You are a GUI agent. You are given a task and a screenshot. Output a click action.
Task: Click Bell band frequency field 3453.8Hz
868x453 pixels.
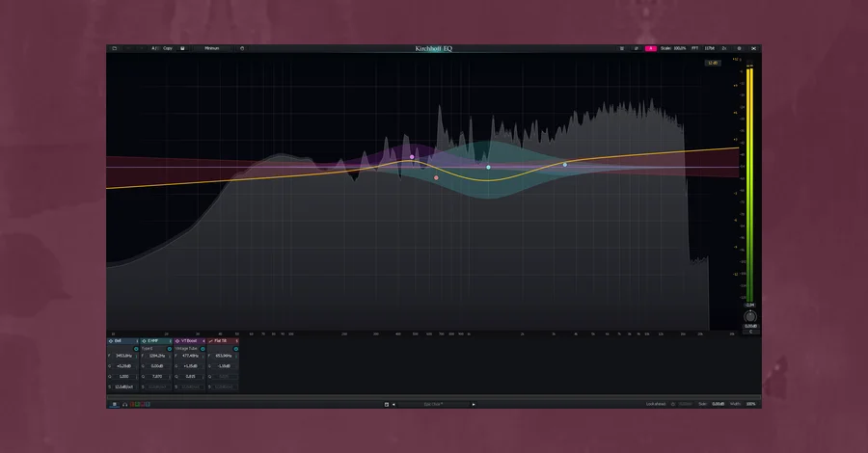click(x=124, y=356)
